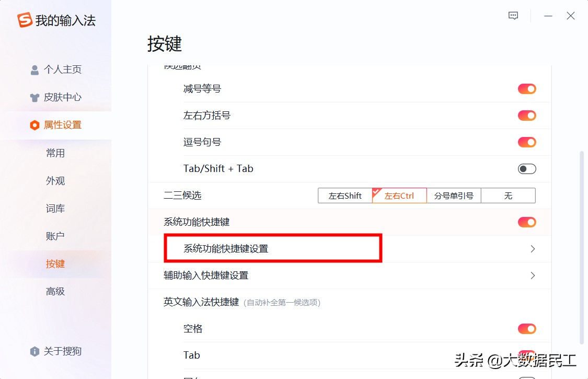Click the 皮肤中心 shirt icon
The height and width of the screenshot is (379, 588).
click(34, 98)
